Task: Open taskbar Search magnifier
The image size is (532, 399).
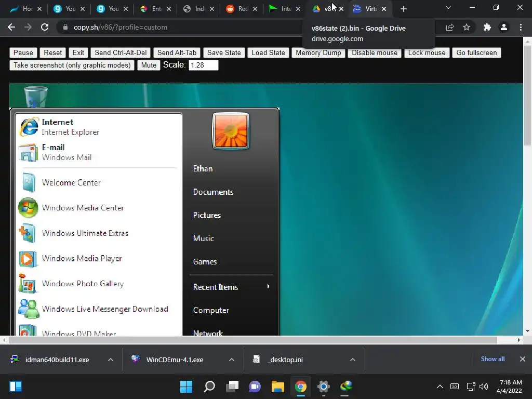Action: pyautogui.click(x=209, y=387)
